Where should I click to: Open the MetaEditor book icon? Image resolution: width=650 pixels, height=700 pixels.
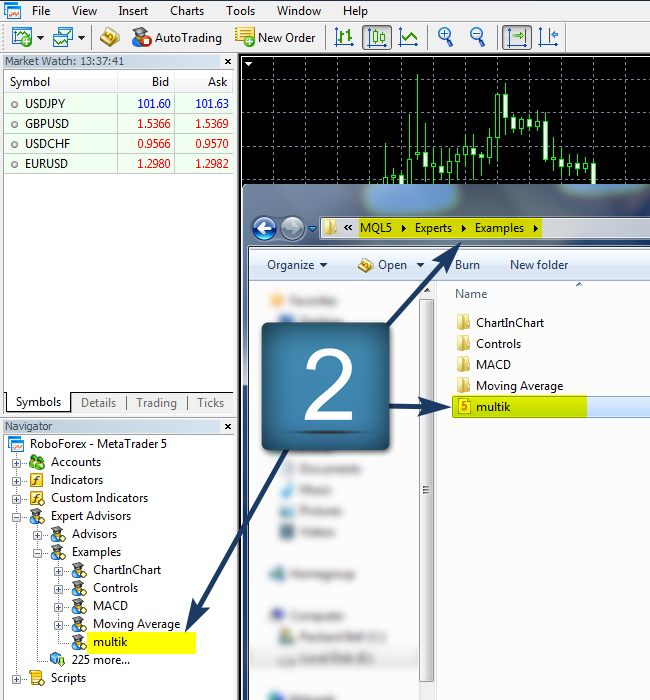click(x=110, y=38)
